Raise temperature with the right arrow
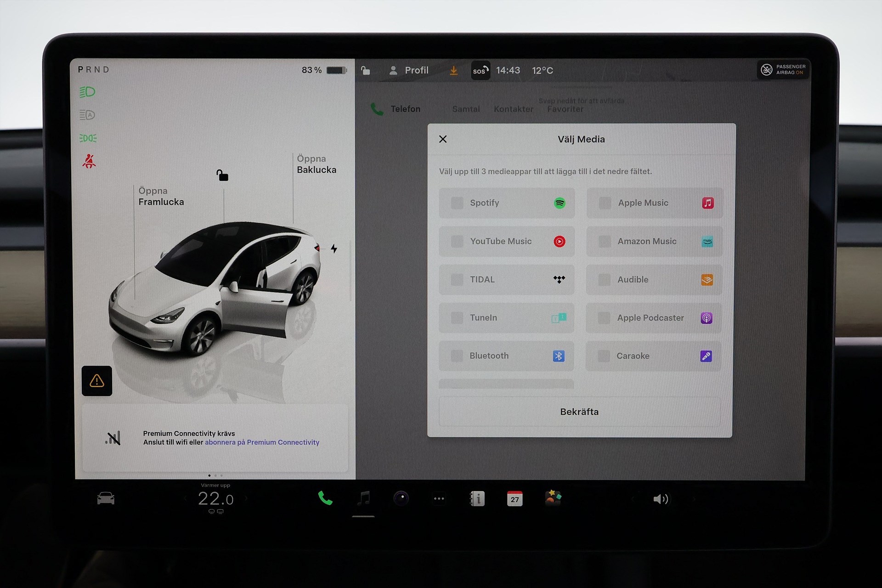This screenshot has height=588, width=882. pos(246,498)
